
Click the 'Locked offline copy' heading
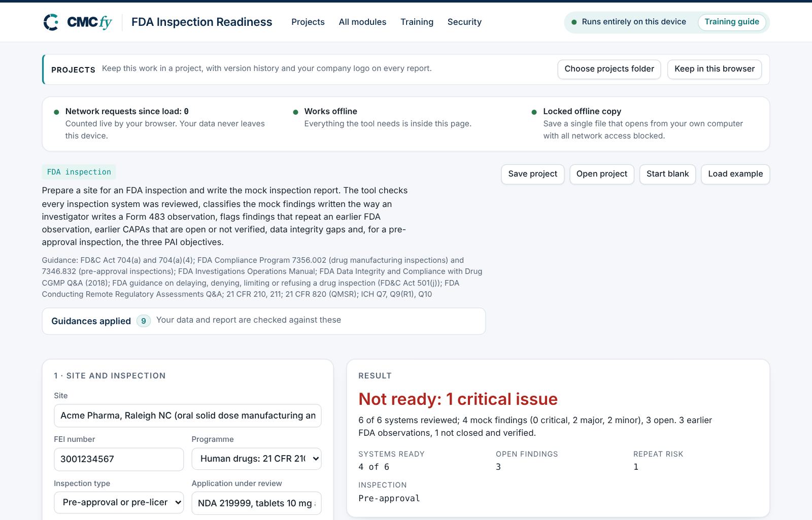[x=582, y=112]
